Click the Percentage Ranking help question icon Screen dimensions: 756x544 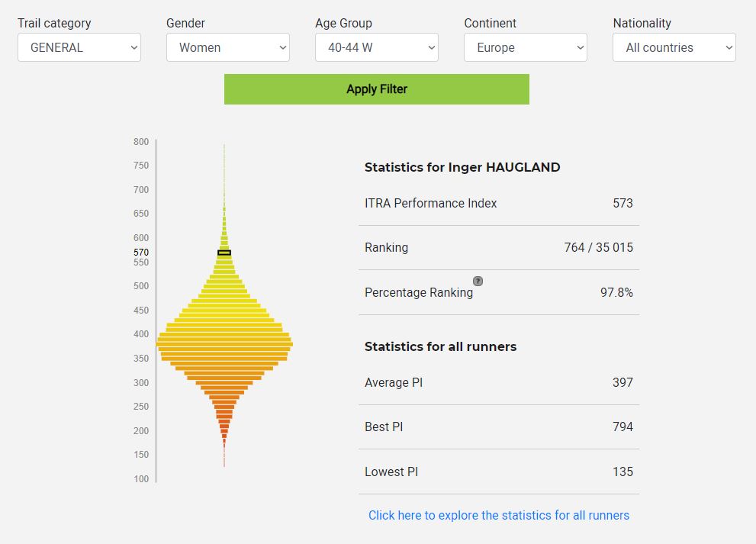(x=478, y=282)
